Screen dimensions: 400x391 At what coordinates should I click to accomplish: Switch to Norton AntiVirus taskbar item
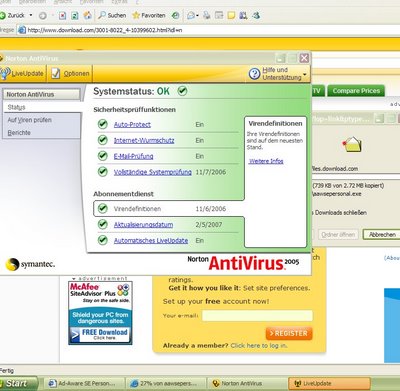tap(247, 384)
